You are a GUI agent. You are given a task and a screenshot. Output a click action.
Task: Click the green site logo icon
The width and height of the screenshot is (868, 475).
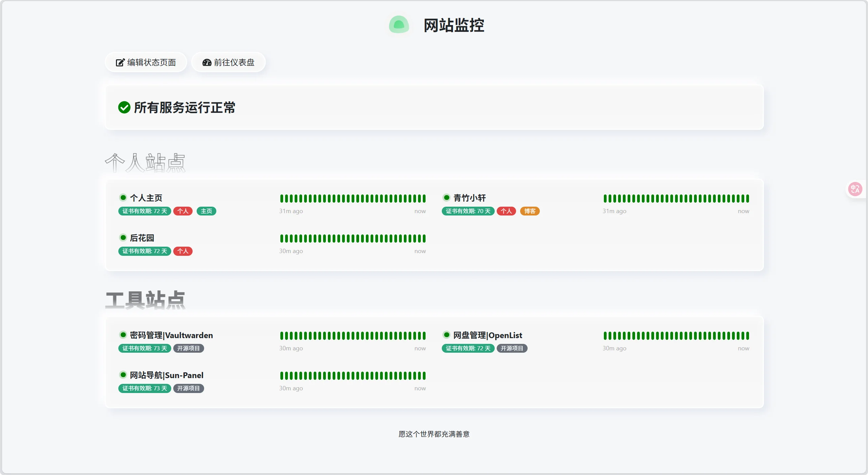(399, 25)
